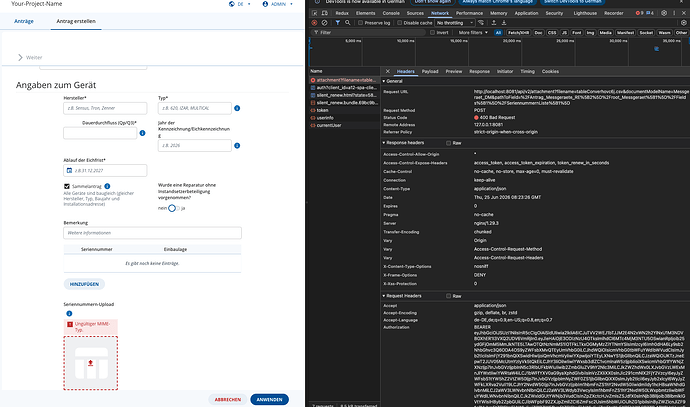
Task: Uncheck the Sammelantrag checkbox
Action: click(67, 187)
